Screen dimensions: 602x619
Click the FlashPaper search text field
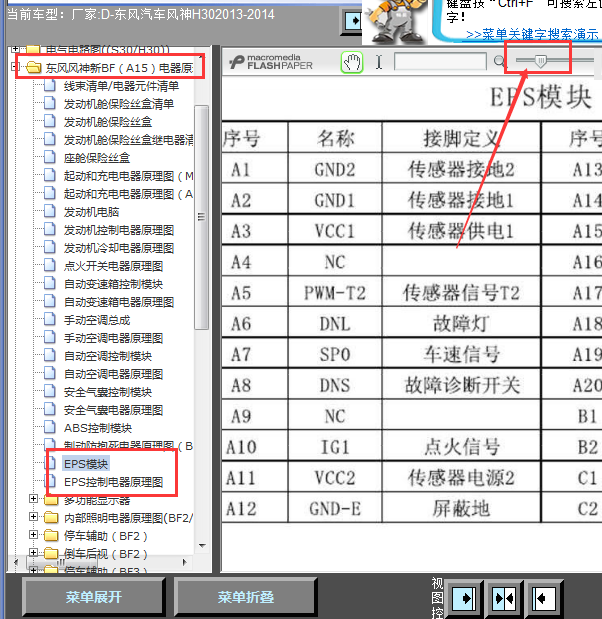pos(440,62)
